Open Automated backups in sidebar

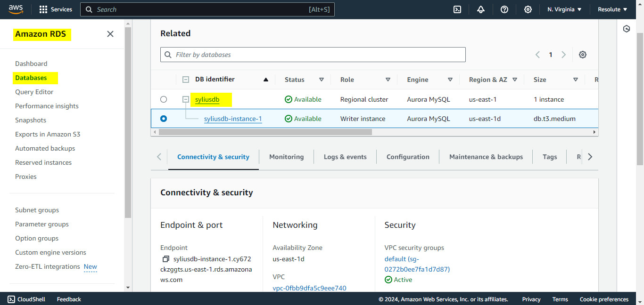(x=45, y=148)
